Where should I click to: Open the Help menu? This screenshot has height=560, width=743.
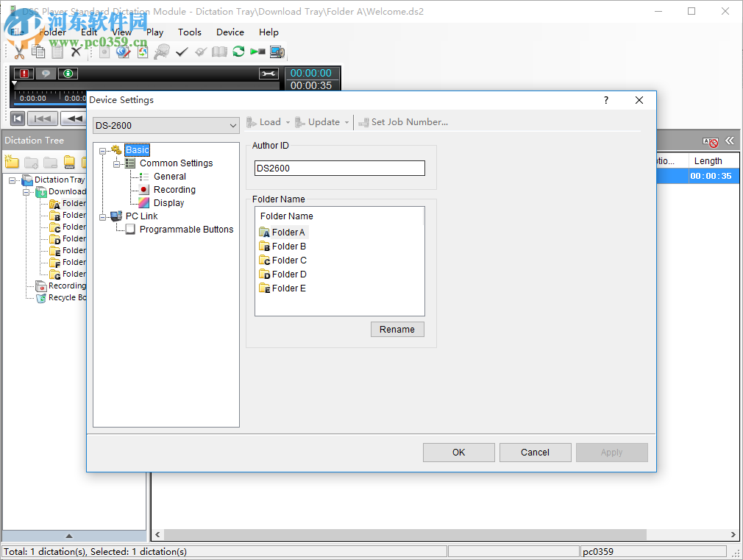point(269,32)
